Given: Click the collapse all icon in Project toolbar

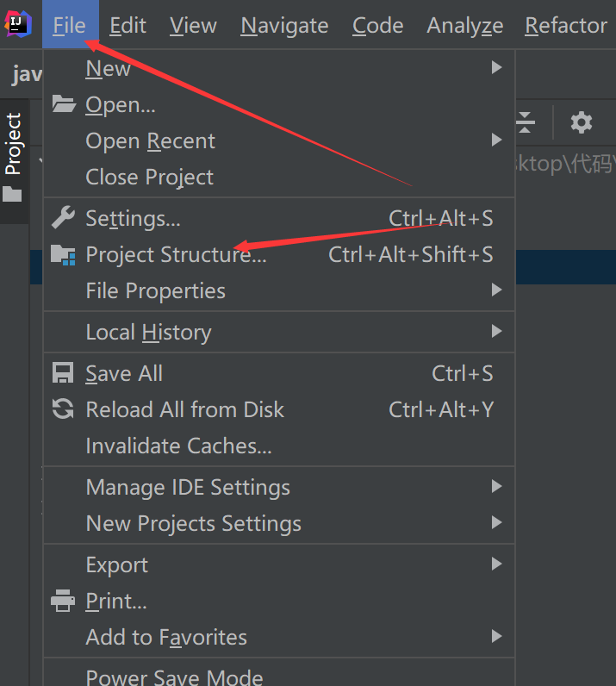Looking at the screenshot, I should 525,122.
